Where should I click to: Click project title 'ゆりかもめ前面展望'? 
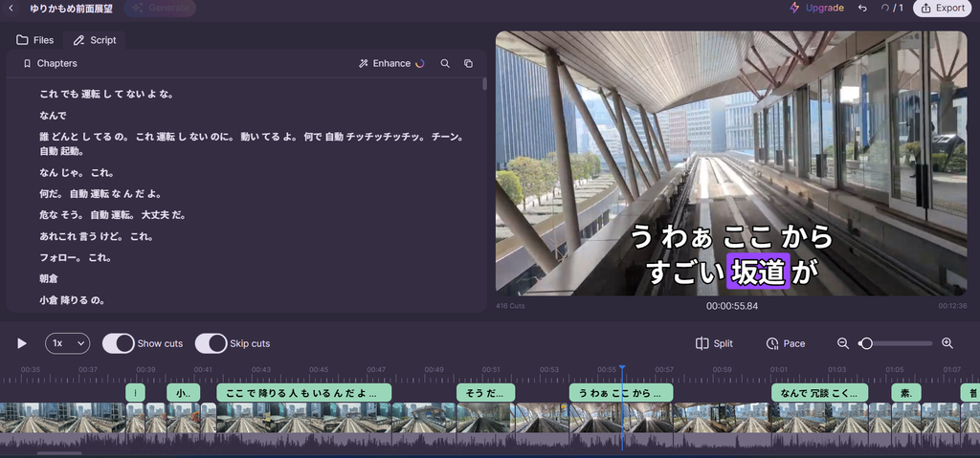click(73, 8)
